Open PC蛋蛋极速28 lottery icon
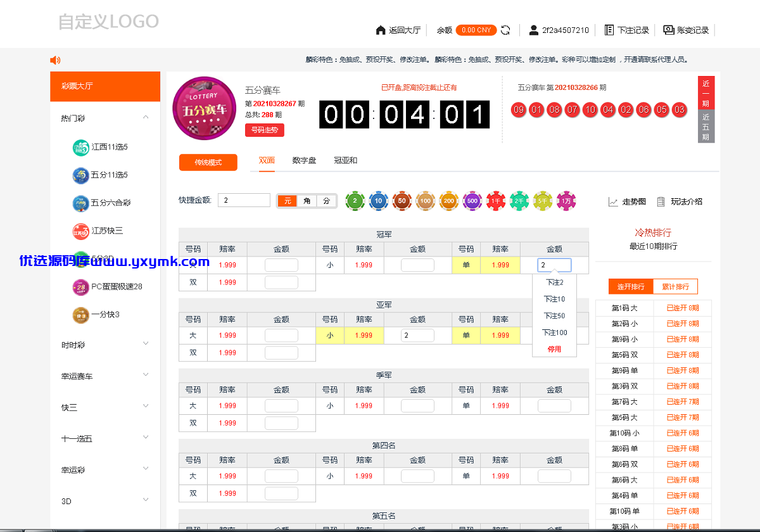 coord(80,286)
